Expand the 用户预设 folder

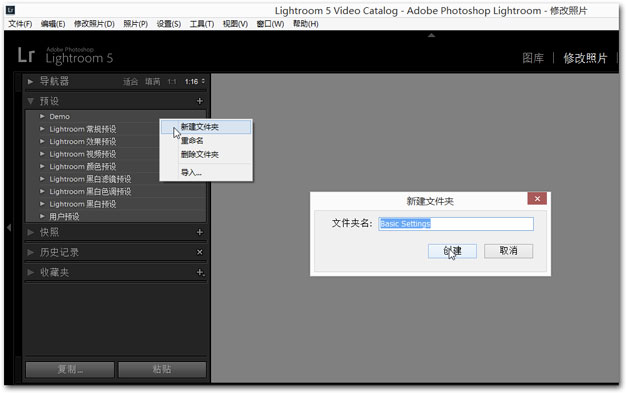click(x=42, y=216)
